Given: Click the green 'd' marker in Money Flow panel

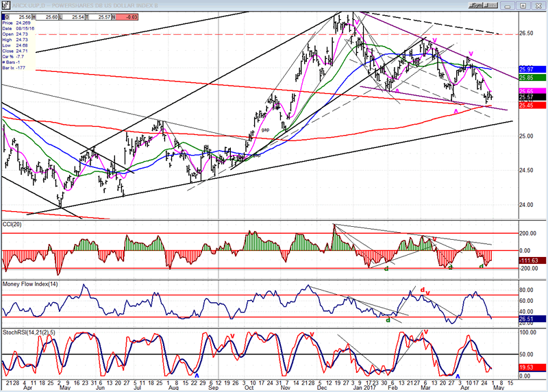Looking at the screenshot, I should coord(388,319).
